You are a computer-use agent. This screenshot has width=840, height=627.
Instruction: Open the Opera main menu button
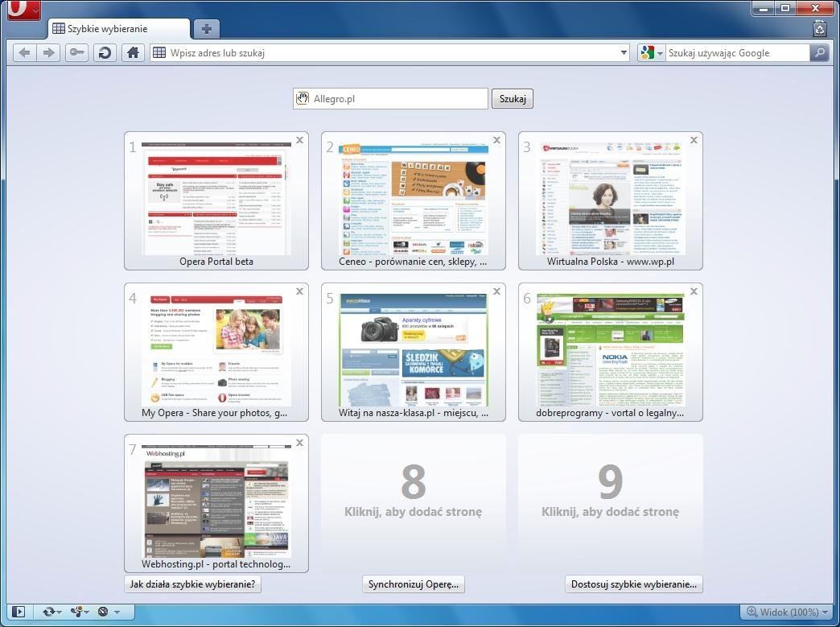click(23, 10)
